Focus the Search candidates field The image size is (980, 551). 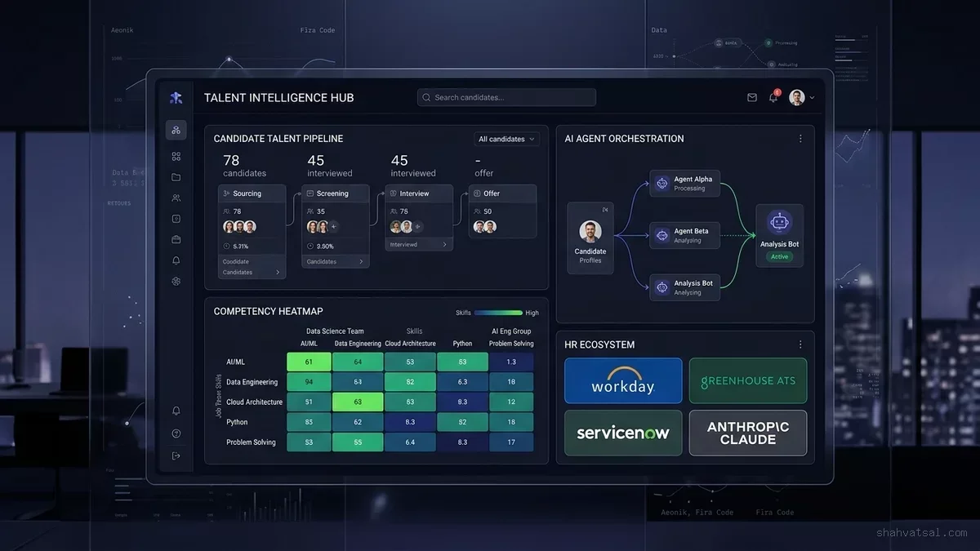(x=506, y=98)
